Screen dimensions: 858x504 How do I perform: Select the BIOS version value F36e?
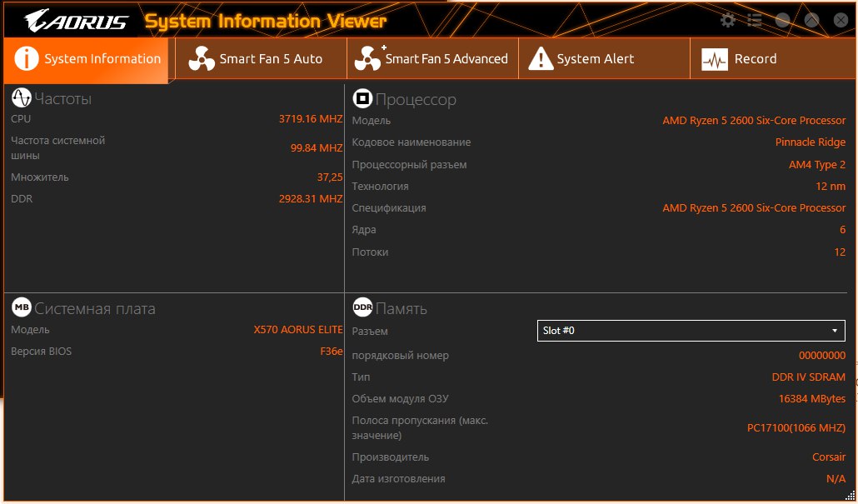click(x=331, y=352)
